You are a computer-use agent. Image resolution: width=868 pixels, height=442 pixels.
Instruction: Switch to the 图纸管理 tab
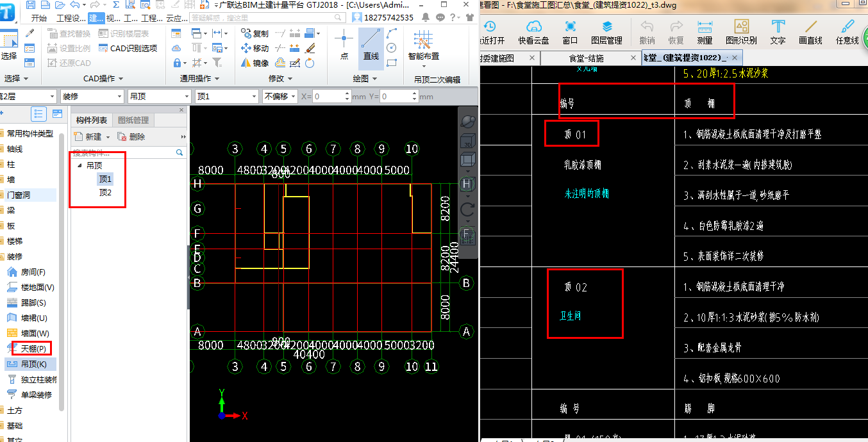point(133,120)
